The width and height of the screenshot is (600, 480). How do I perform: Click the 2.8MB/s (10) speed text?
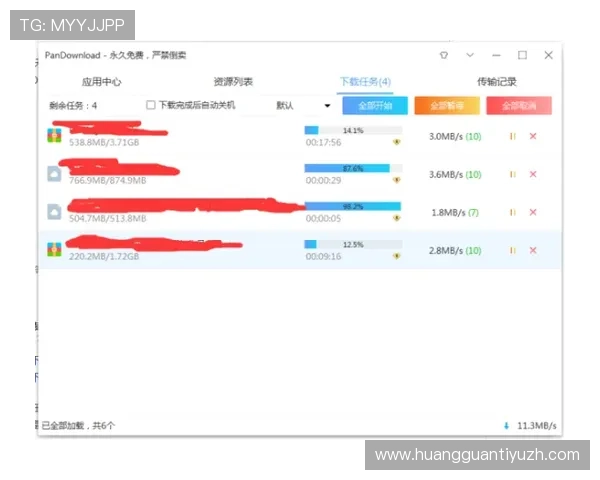(x=455, y=251)
